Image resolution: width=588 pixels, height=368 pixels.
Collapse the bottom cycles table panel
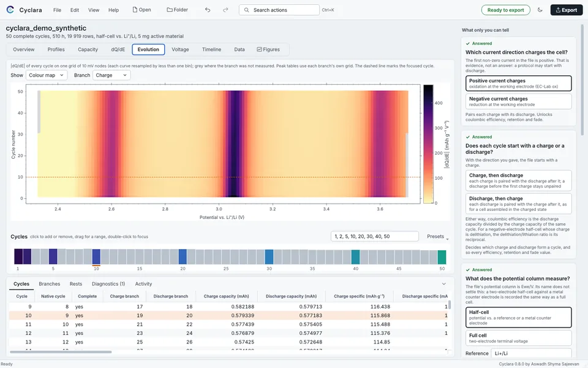click(443, 284)
